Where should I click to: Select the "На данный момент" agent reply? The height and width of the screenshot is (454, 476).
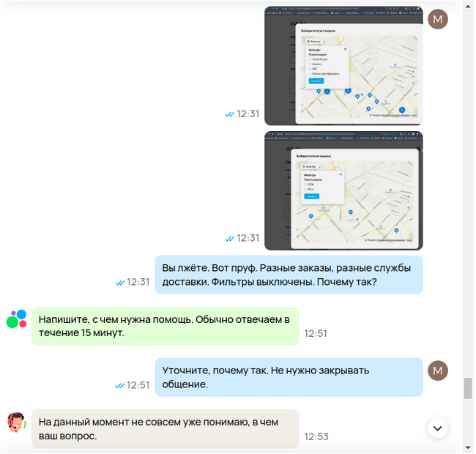(165, 428)
